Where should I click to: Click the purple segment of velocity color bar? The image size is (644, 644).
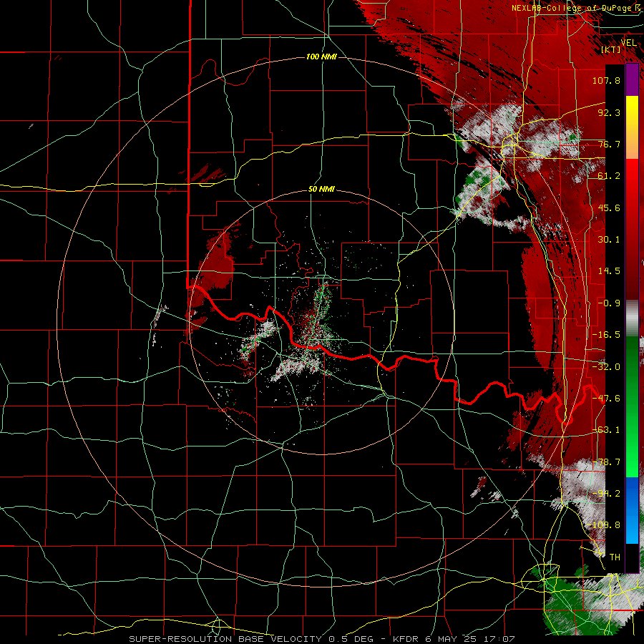click(x=632, y=79)
